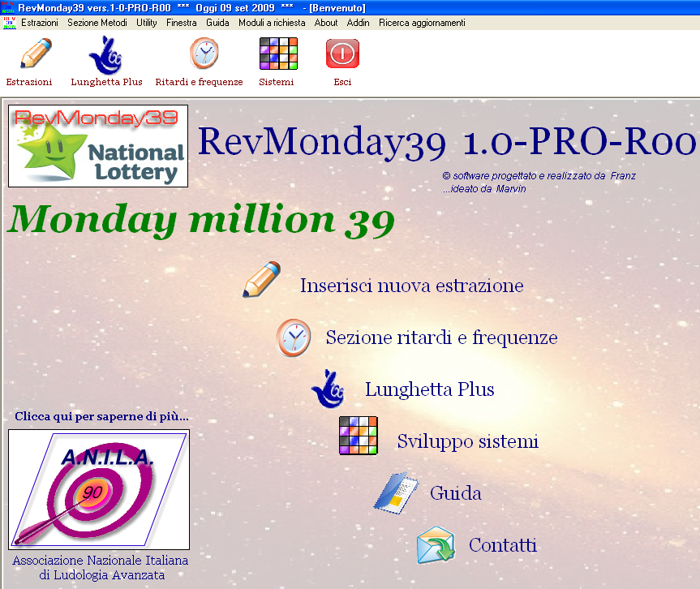The height and width of the screenshot is (589, 700).
Task: Click the Estrazioni toolbar label
Action: tap(29, 82)
